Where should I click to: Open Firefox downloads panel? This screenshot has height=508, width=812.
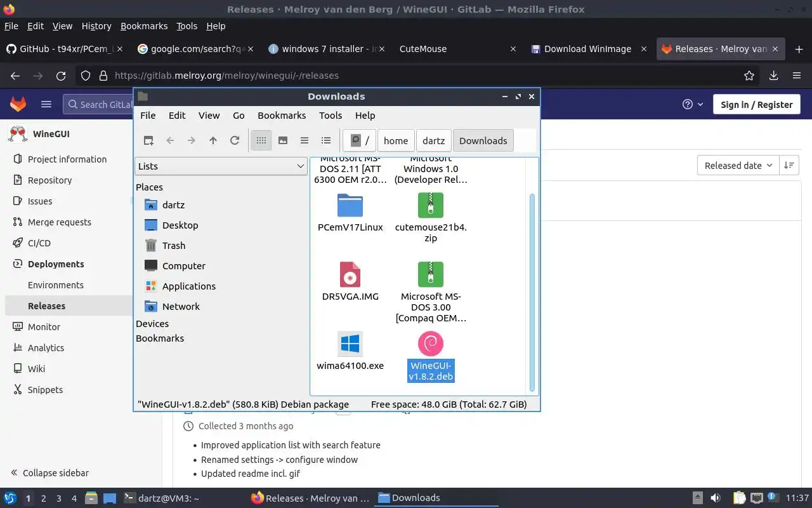tap(773, 76)
